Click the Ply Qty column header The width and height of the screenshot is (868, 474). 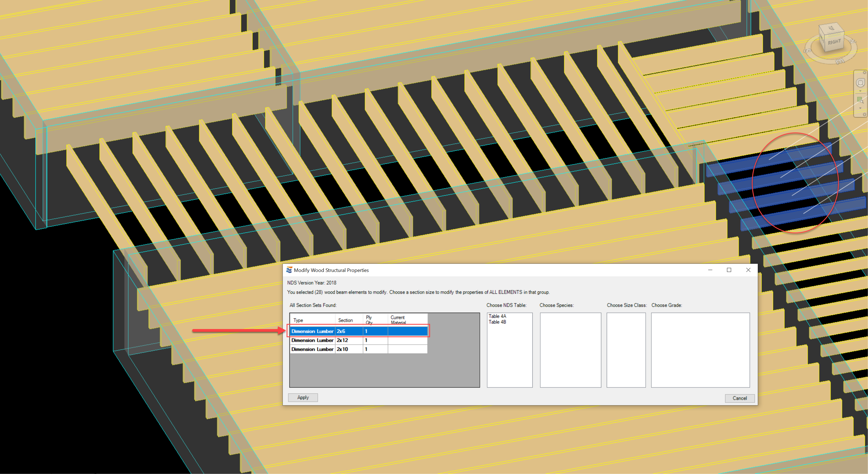coord(375,320)
